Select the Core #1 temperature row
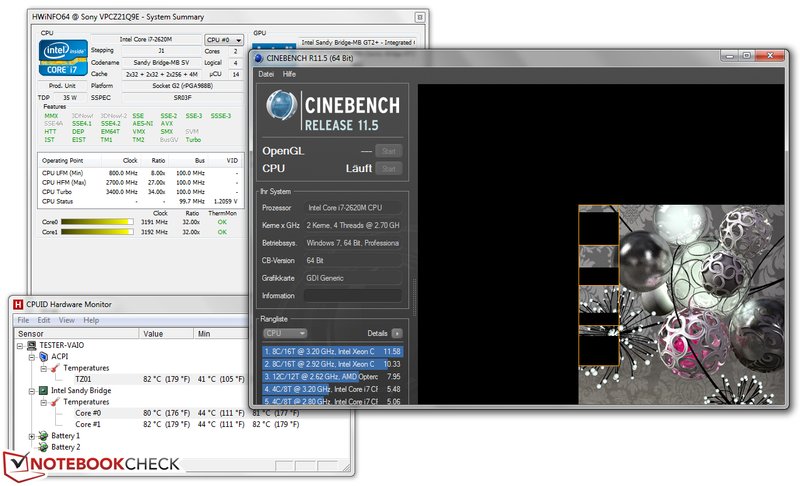The height and width of the screenshot is (486, 800). click(x=187, y=424)
